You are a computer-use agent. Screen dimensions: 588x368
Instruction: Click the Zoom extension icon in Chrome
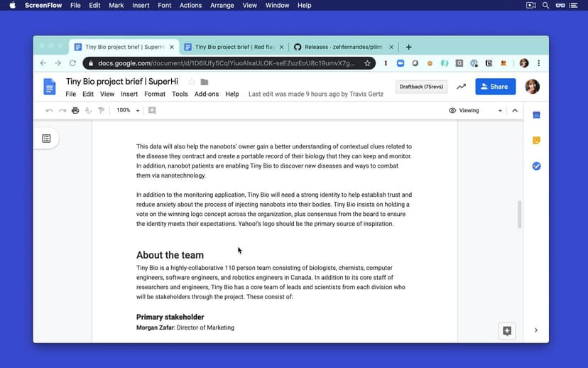click(x=401, y=63)
